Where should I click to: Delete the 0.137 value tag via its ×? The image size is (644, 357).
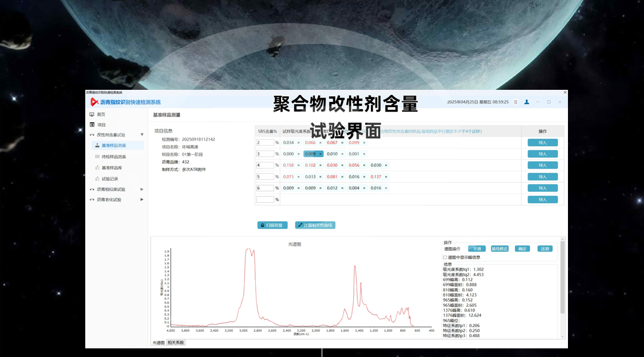coord(387,177)
